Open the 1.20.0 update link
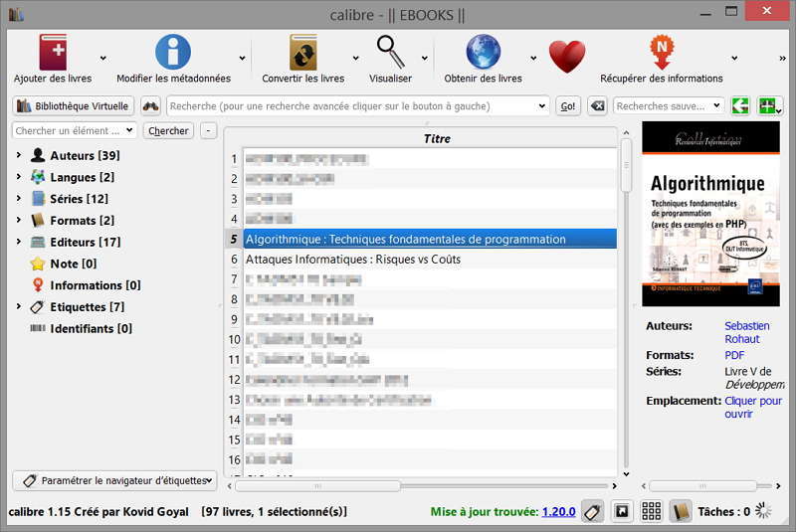This screenshot has height=532, width=796. point(558,512)
